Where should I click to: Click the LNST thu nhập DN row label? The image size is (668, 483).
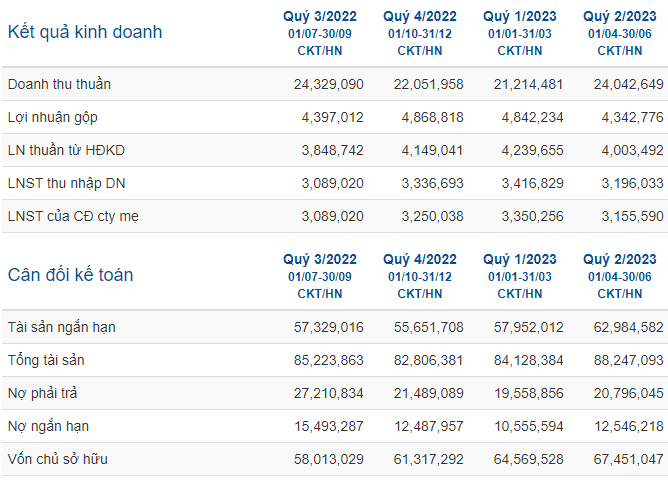click(66, 183)
